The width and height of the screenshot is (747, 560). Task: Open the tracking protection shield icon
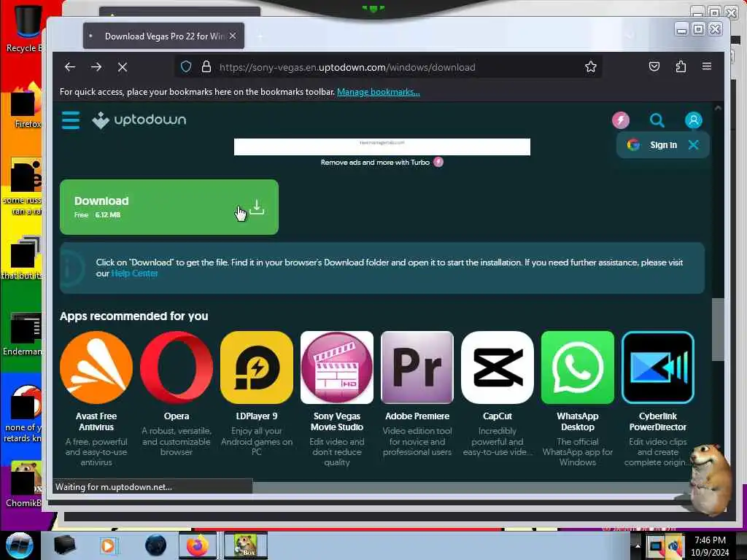point(186,66)
